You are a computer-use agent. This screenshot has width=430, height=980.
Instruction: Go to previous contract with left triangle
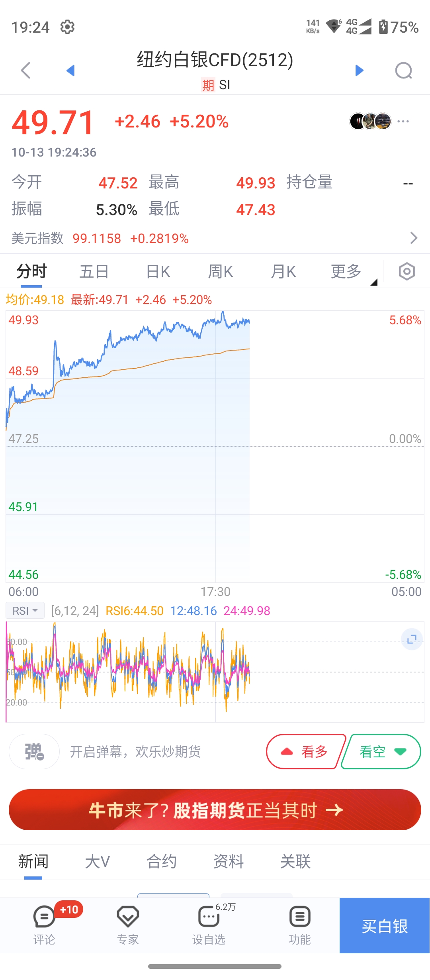(x=70, y=71)
